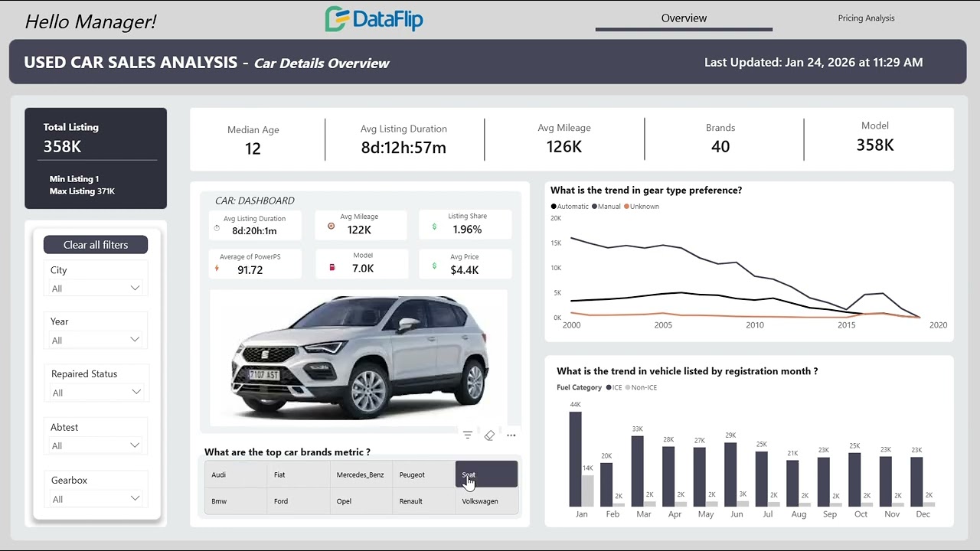Click the Avg Listing Duration 8d:12h:57m value
The width and height of the screenshot is (980, 551).
403,148
